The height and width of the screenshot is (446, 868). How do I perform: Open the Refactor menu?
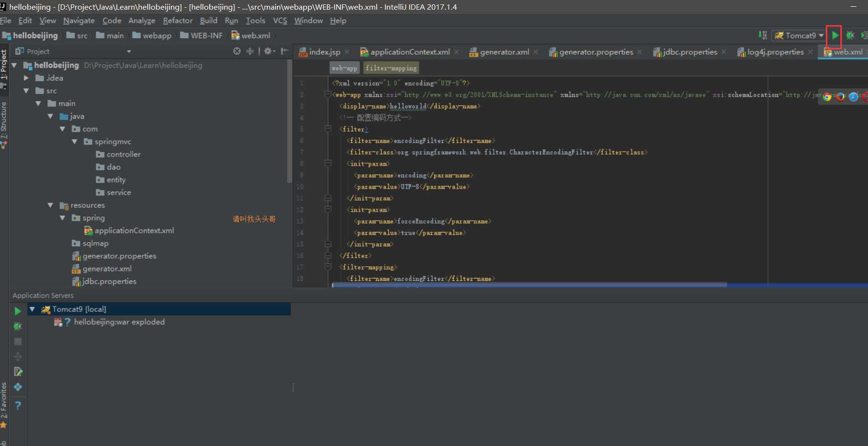coord(178,20)
